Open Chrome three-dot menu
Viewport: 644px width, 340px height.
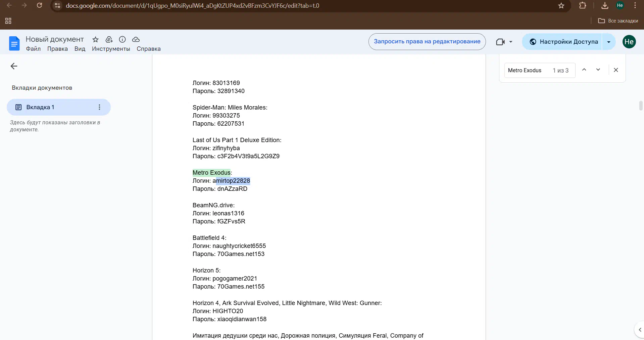[x=635, y=5]
